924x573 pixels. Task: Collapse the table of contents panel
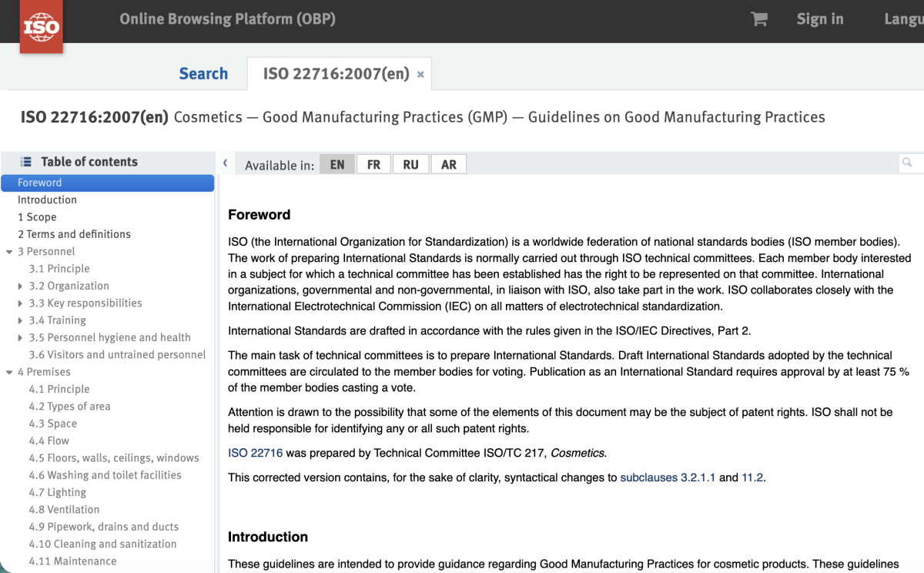225,163
